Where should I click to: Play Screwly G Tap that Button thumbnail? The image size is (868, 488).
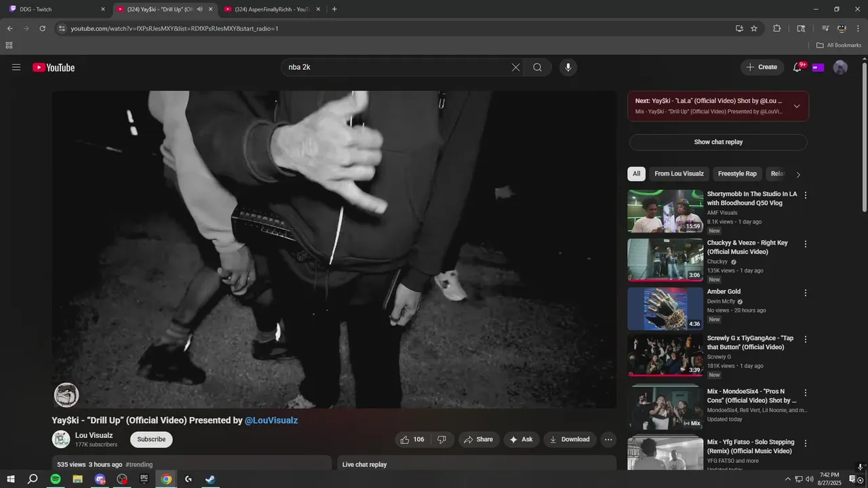coord(665,354)
